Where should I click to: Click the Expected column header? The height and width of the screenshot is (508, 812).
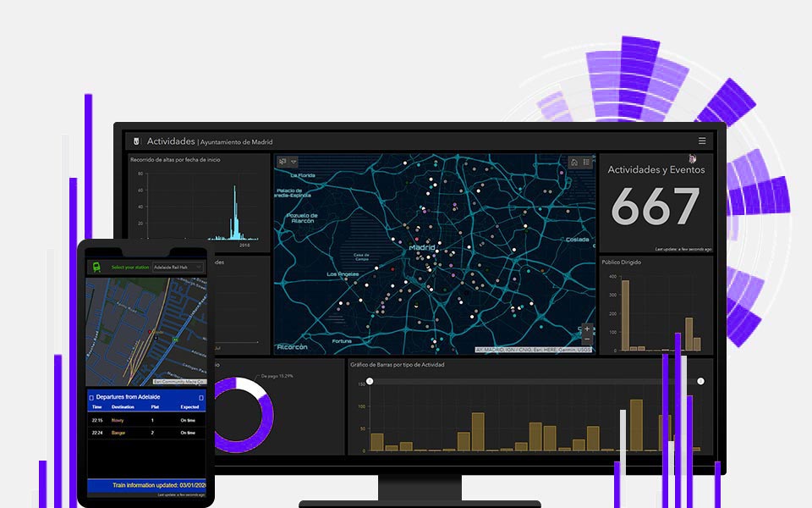[x=189, y=407]
